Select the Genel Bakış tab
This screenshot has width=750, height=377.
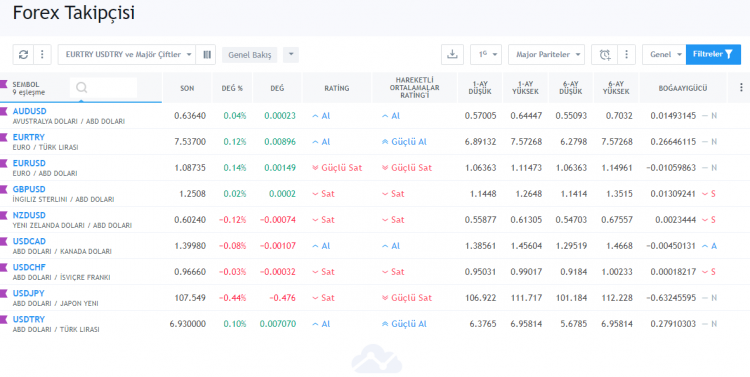(250, 55)
